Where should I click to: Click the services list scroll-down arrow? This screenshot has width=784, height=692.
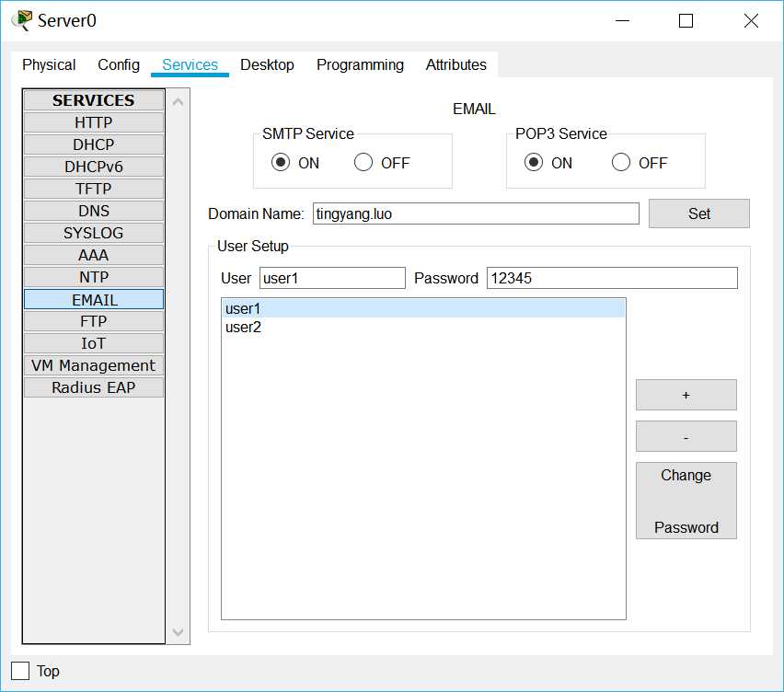click(178, 632)
